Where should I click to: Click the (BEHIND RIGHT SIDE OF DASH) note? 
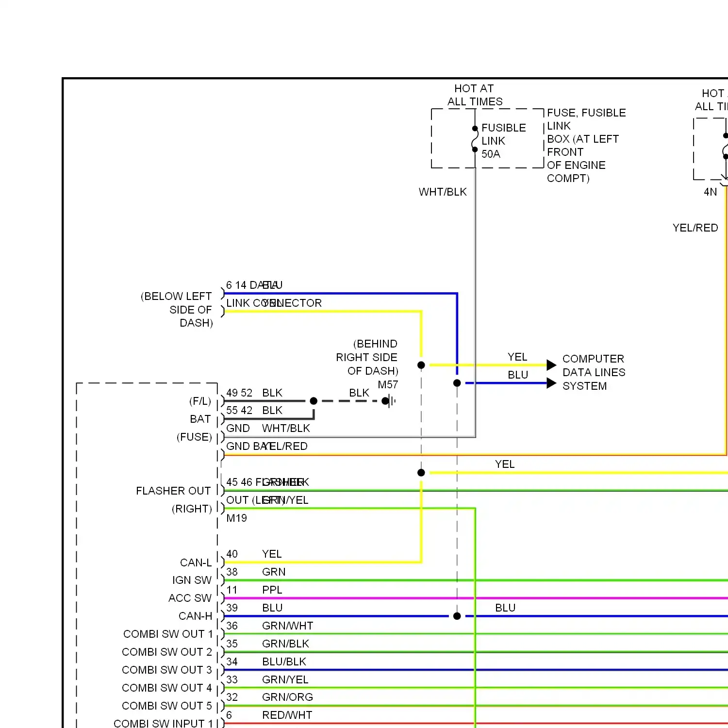click(x=367, y=357)
